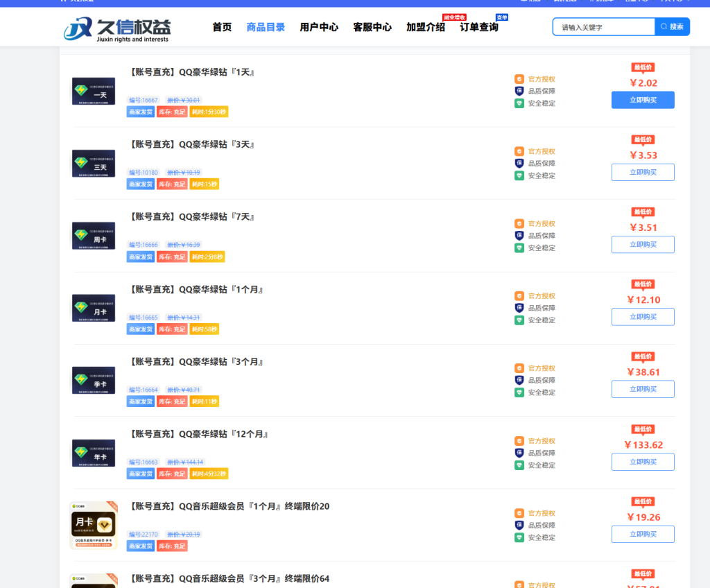
Task: Open the 周卡 green diamond thumbnail
Action: click(x=94, y=236)
